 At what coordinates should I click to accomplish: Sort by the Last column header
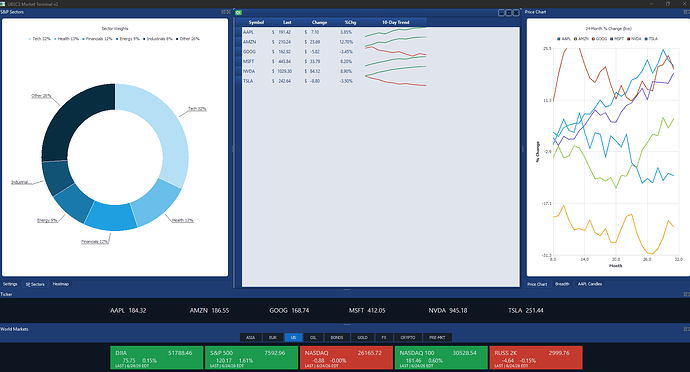[287, 22]
